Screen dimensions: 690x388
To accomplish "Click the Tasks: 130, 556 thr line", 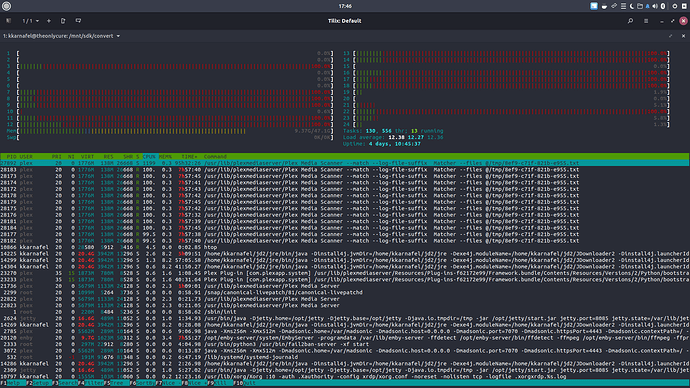I will (x=393, y=131).
